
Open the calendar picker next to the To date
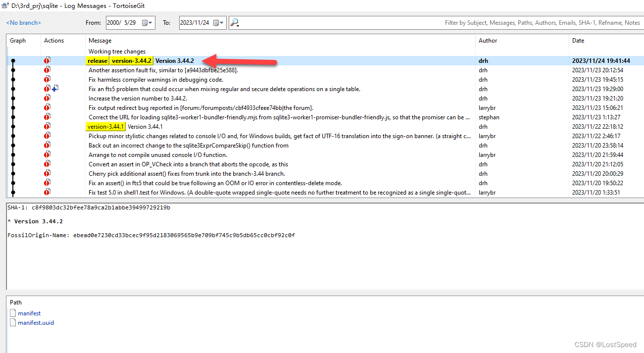pos(216,22)
